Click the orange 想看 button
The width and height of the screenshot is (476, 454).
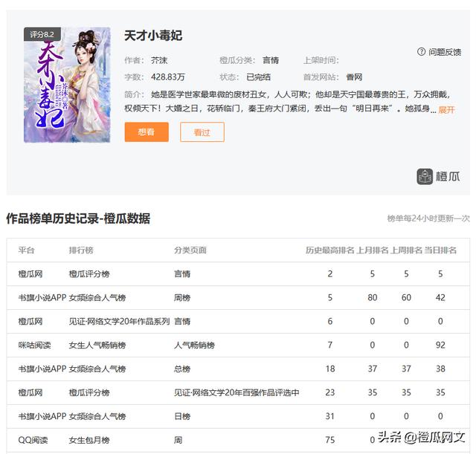click(x=147, y=132)
